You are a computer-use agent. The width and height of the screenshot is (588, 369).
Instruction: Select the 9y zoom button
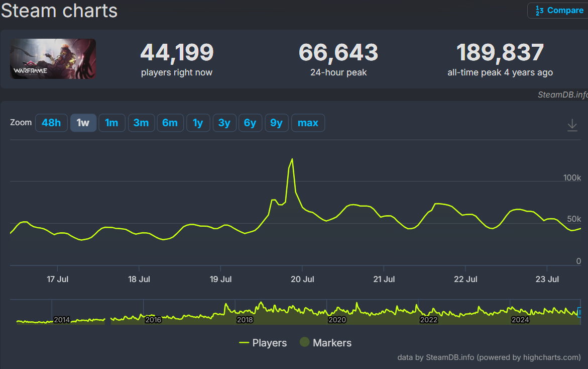point(276,123)
